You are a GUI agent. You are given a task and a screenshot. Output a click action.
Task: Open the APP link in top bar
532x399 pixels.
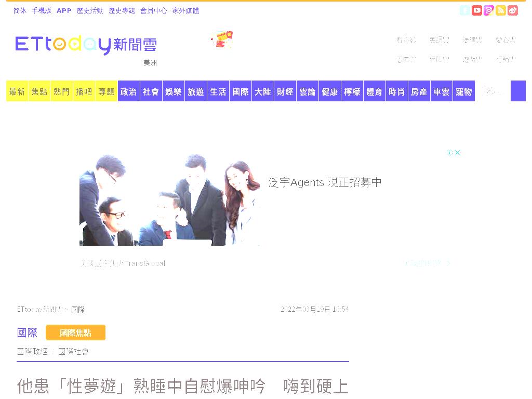click(x=64, y=11)
